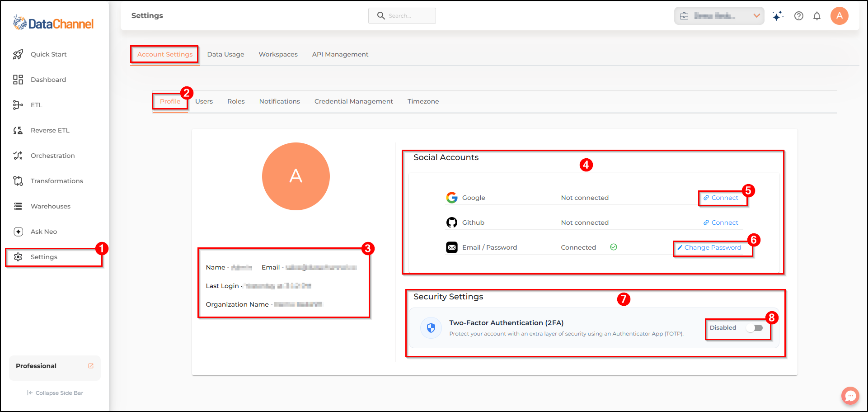Switch to the Timezone sub-tab
Screen dimensions: 868x412
(423, 101)
